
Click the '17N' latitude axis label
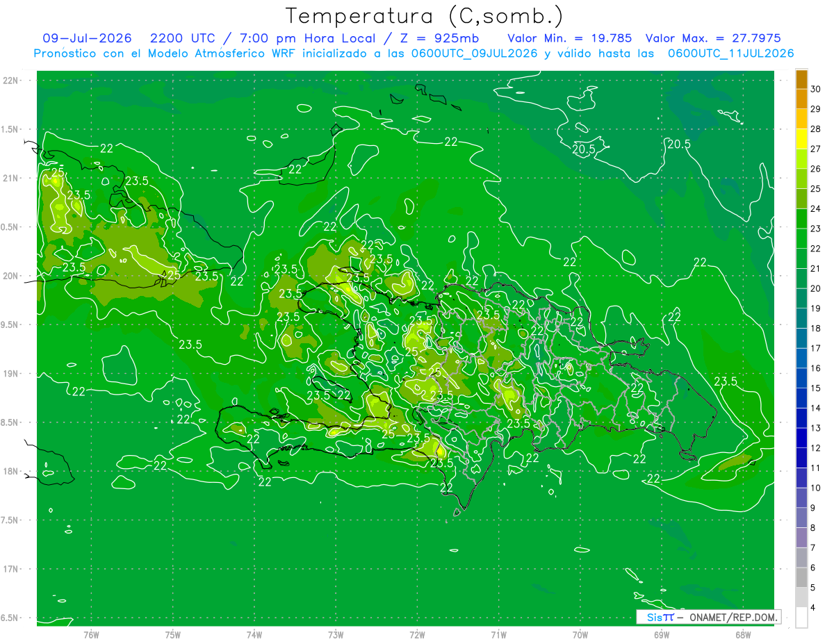10,569
